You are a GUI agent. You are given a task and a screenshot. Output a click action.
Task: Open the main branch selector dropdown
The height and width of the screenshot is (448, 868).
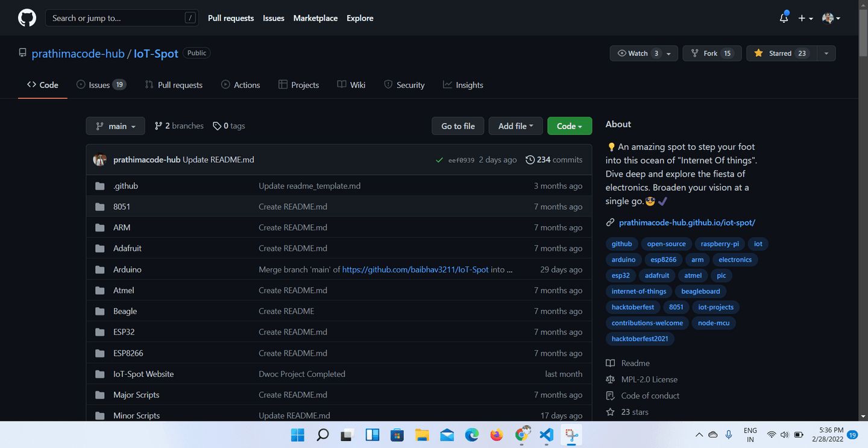tap(116, 126)
